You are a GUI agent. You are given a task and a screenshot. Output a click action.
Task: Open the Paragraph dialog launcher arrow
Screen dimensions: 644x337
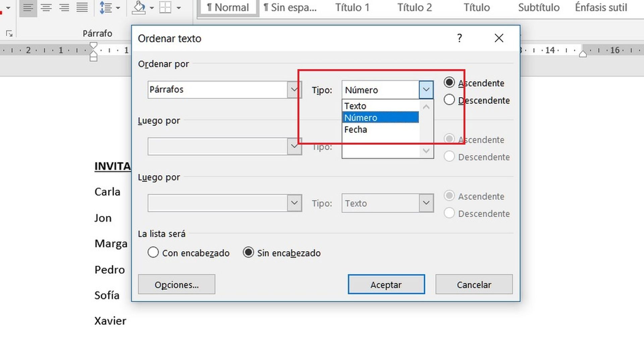pos(9,34)
